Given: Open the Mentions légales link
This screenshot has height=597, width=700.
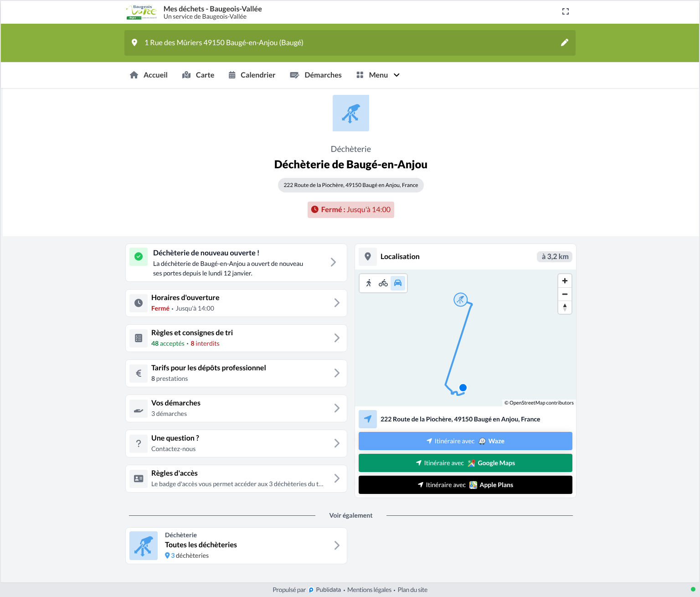Looking at the screenshot, I should (369, 590).
